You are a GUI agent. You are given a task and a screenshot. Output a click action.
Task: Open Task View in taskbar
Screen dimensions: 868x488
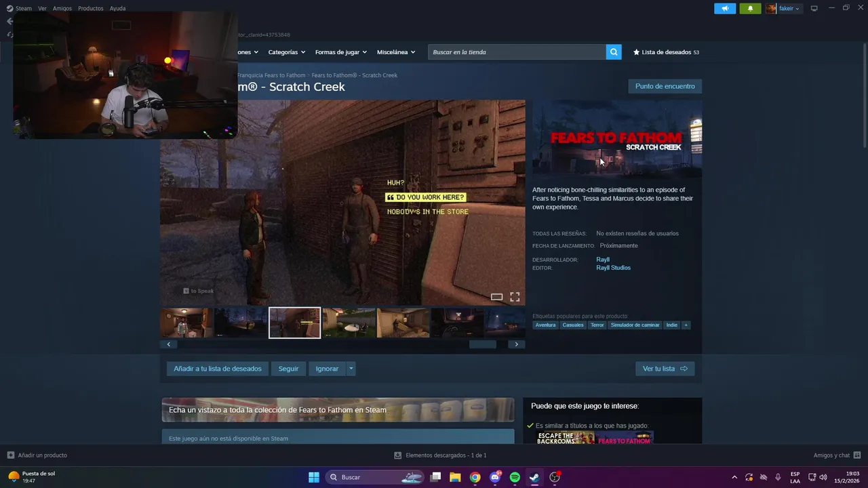[x=436, y=477]
